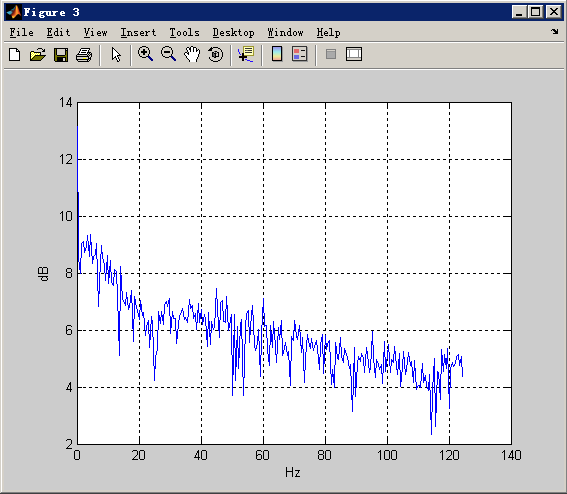Toggle the legend toolbar button
Screen dimensions: 567x494
point(300,54)
